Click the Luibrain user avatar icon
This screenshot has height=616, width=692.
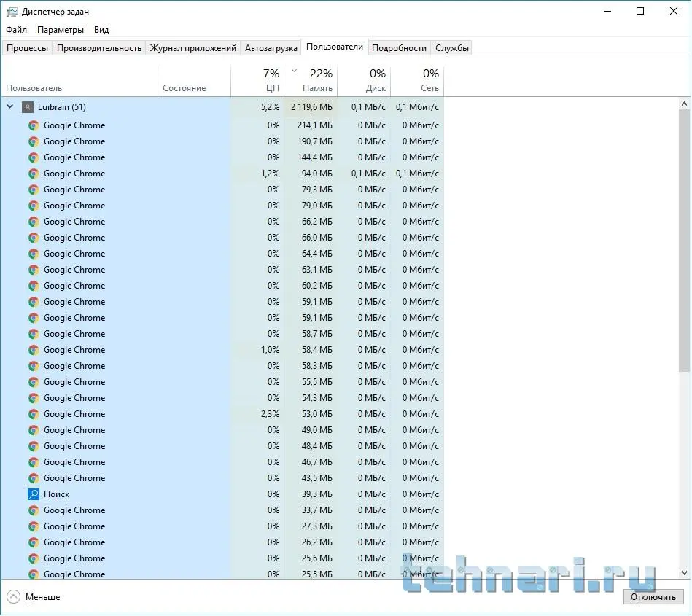[28, 107]
